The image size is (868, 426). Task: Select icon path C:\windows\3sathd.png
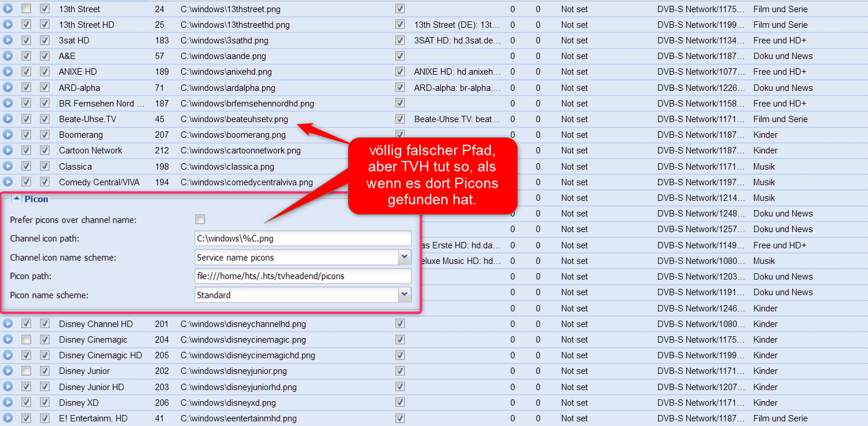pyautogui.click(x=225, y=41)
